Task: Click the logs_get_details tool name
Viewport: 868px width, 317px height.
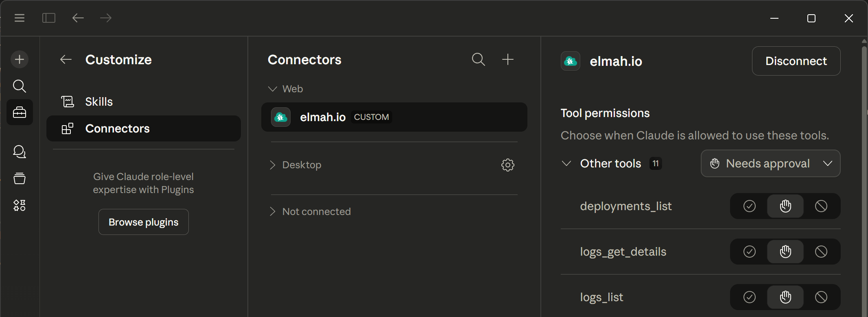Action: pyautogui.click(x=623, y=252)
